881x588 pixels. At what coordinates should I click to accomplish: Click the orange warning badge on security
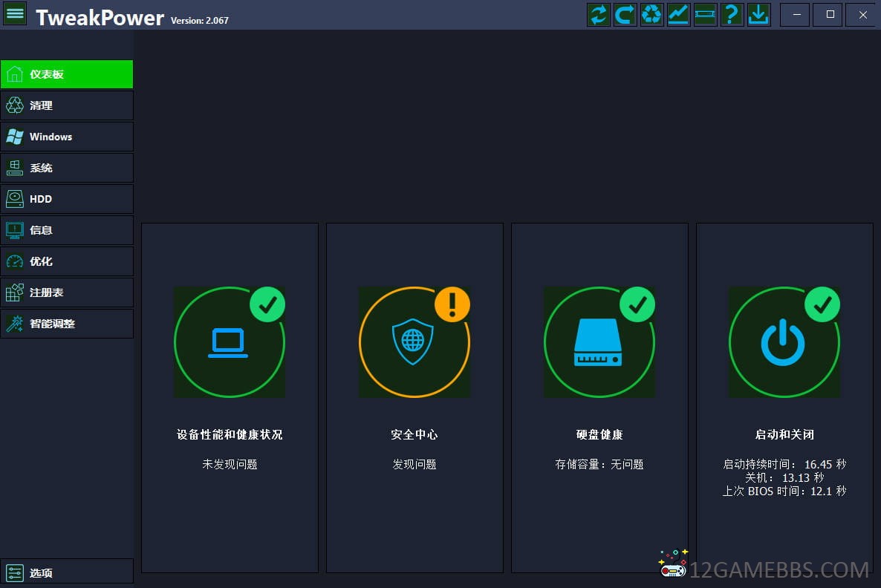click(452, 304)
